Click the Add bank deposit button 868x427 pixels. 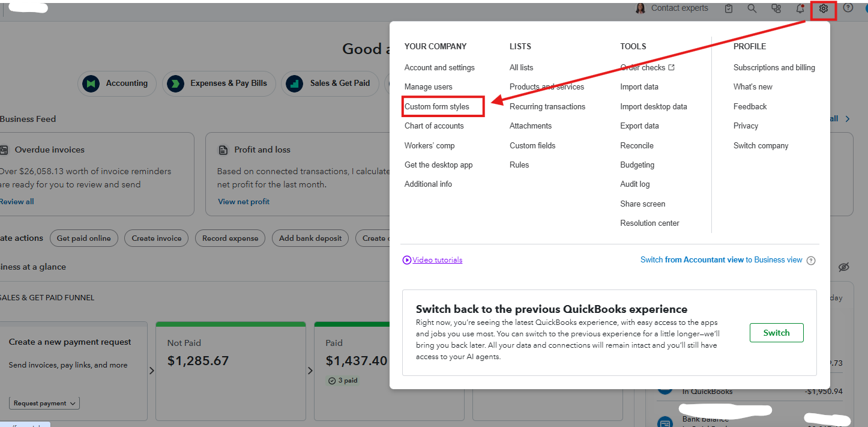coord(310,238)
